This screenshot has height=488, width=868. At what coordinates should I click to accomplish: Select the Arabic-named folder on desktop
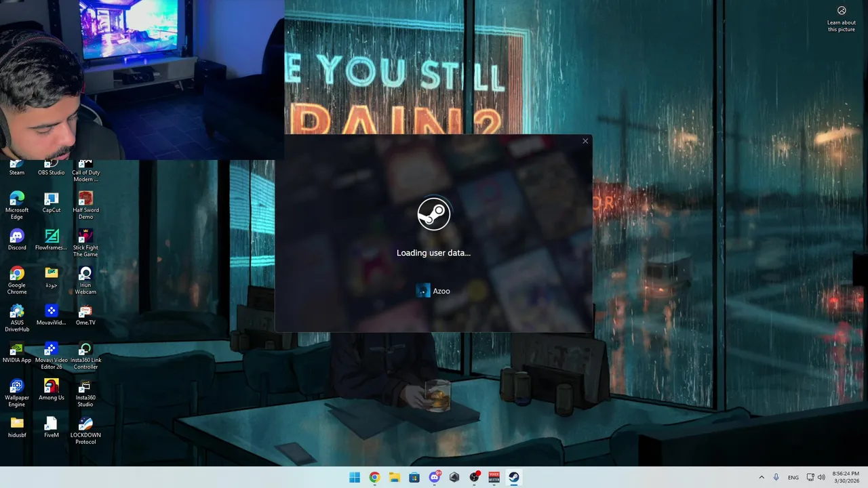point(52,277)
